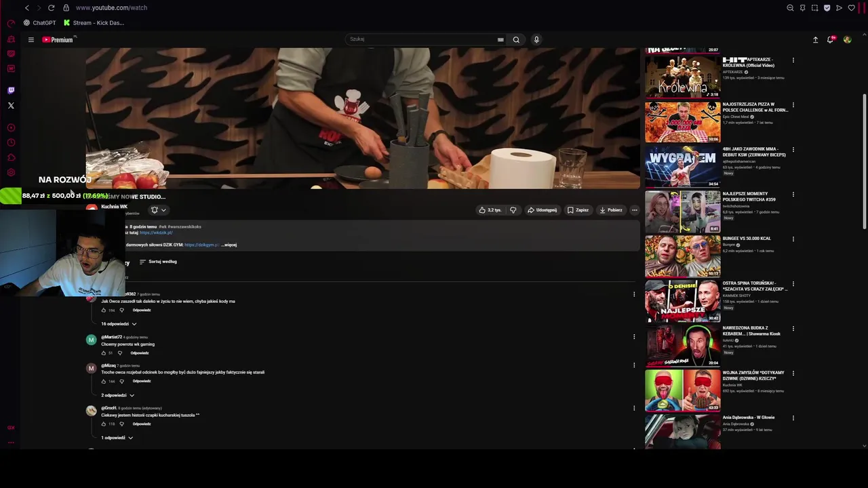Viewport: 868px width, 488px height.
Task: Open menu for Aptekarze - Królewna video
Action: [x=793, y=60]
